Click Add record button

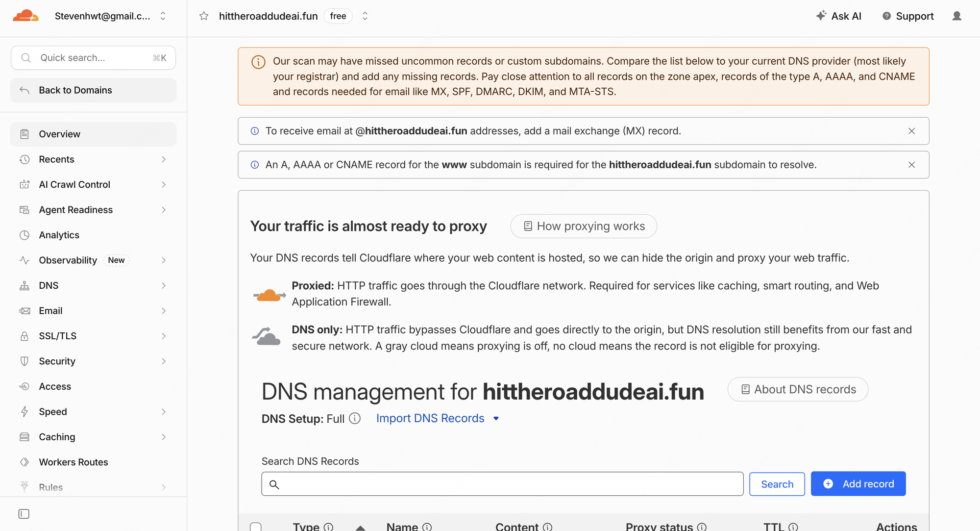tap(858, 484)
